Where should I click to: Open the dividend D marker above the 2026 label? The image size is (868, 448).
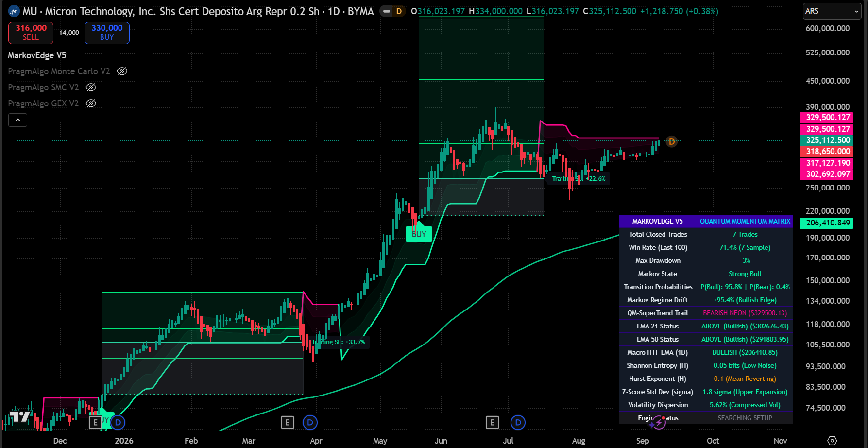[x=118, y=423]
